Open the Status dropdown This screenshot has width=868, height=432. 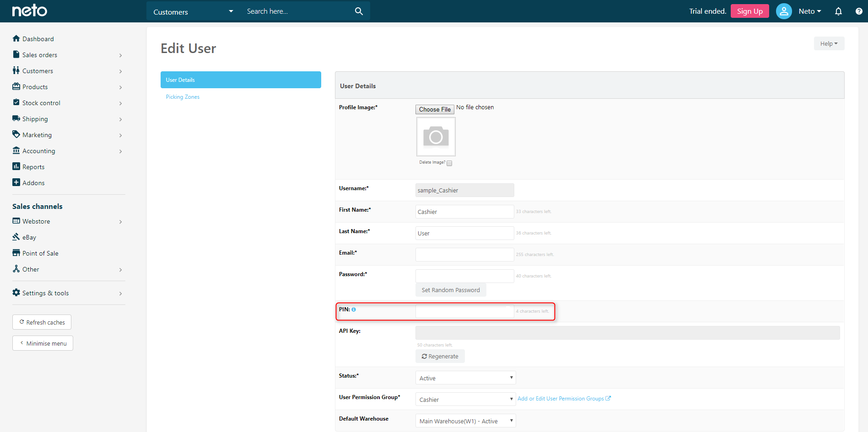pyautogui.click(x=466, y=378)
